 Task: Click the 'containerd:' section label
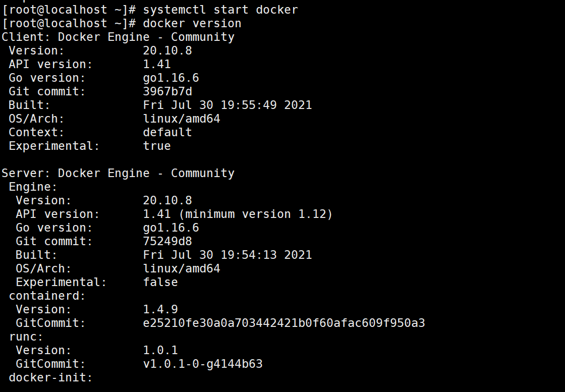click(47, 296)
